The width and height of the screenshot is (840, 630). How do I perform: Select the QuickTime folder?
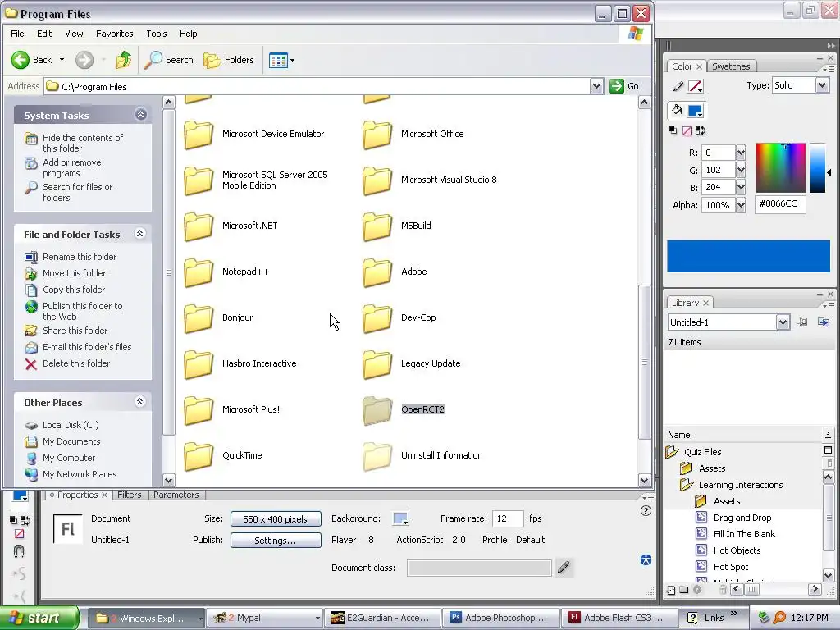223,455
